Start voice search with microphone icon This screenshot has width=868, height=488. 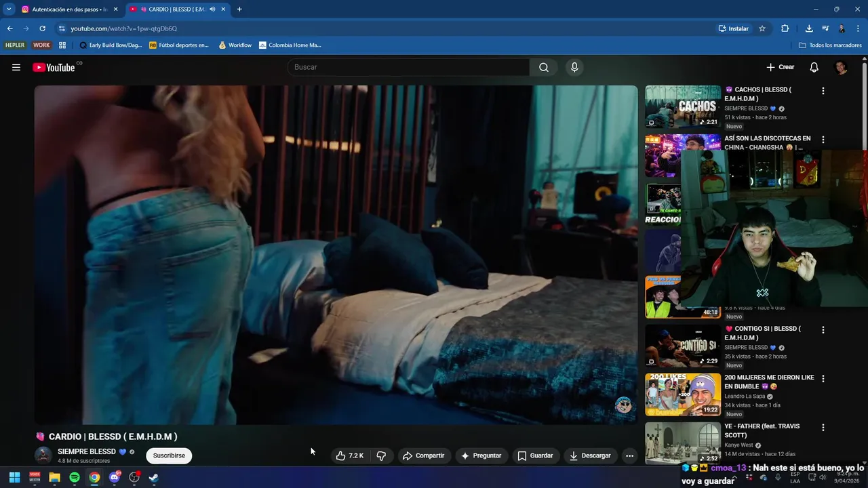pos(574,67)
